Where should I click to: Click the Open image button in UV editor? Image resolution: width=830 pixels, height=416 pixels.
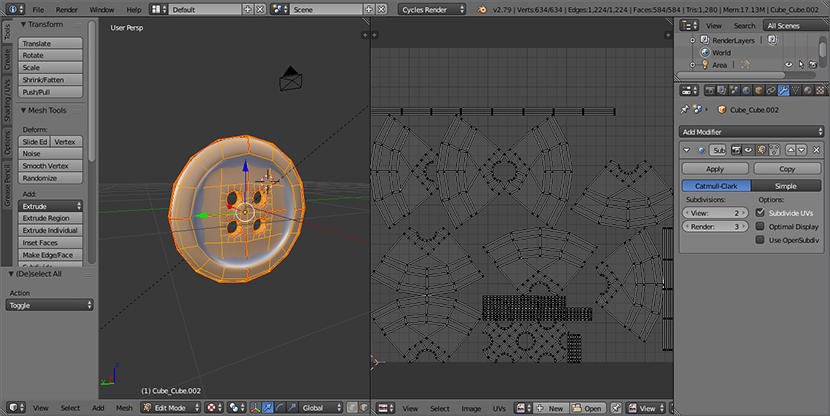[x=587, y=409]
